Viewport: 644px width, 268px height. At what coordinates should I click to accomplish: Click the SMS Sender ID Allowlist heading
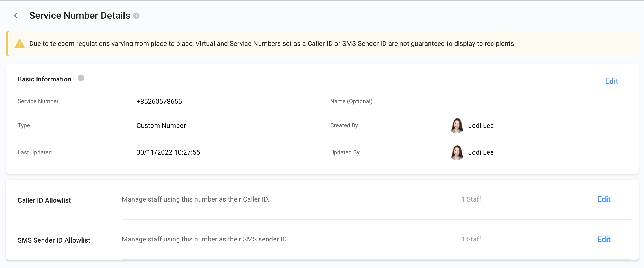pos(54,240)
